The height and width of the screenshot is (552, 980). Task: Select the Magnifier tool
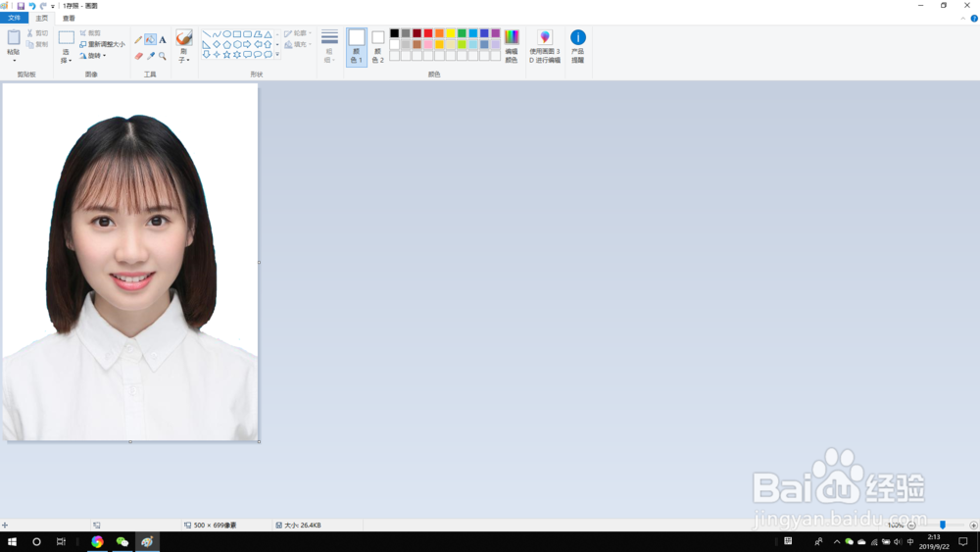[163, 56]
